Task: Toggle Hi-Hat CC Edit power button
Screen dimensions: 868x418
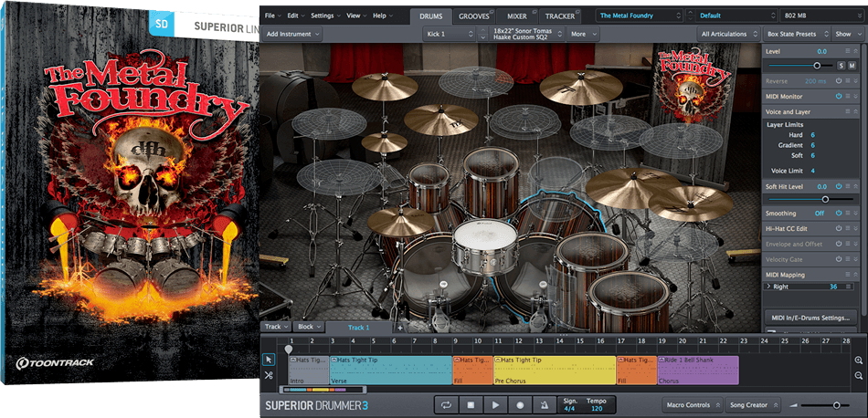Action: click(x=838, y=228)
